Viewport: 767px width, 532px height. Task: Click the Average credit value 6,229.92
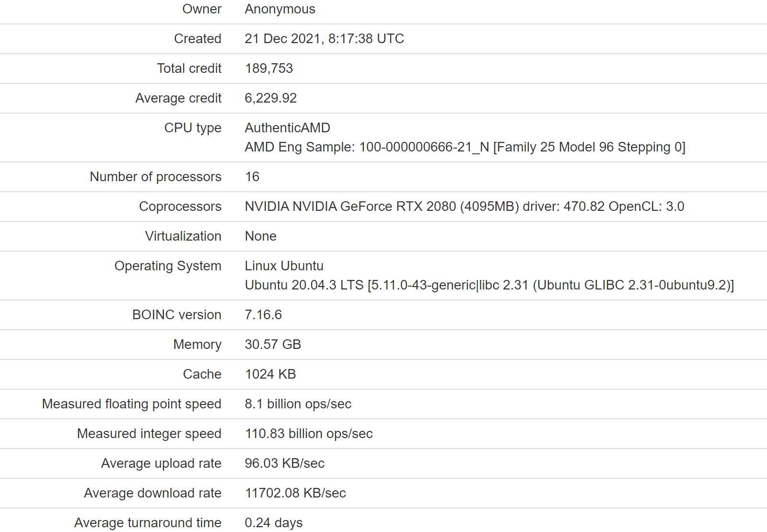tap(271, 98)
